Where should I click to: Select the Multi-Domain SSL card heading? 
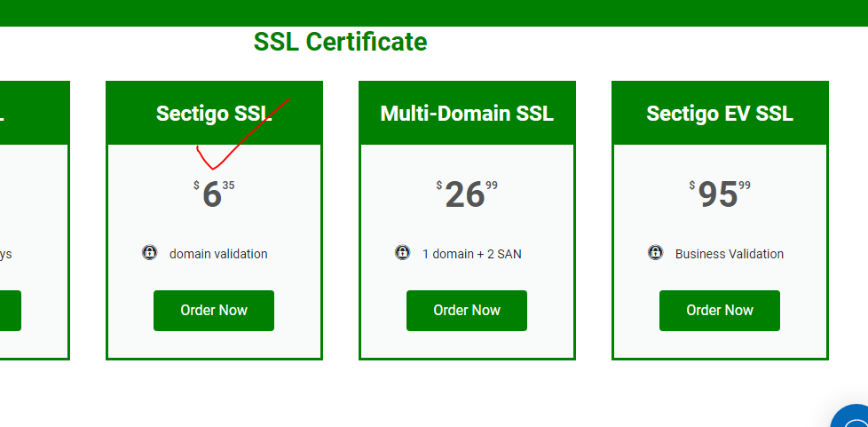[467, 114]
